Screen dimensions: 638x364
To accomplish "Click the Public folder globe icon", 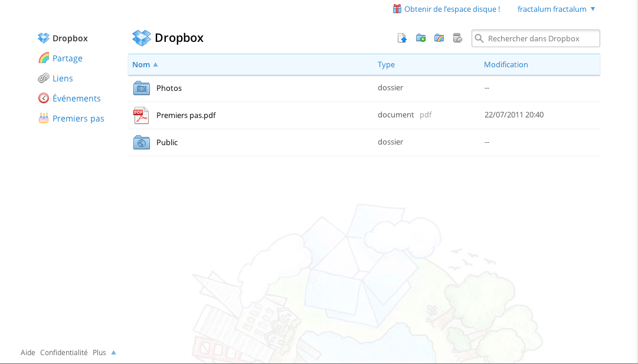I will [142, 142].
